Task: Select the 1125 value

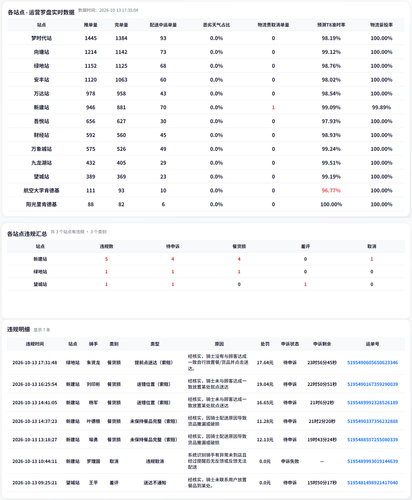Action: (121, 66)
